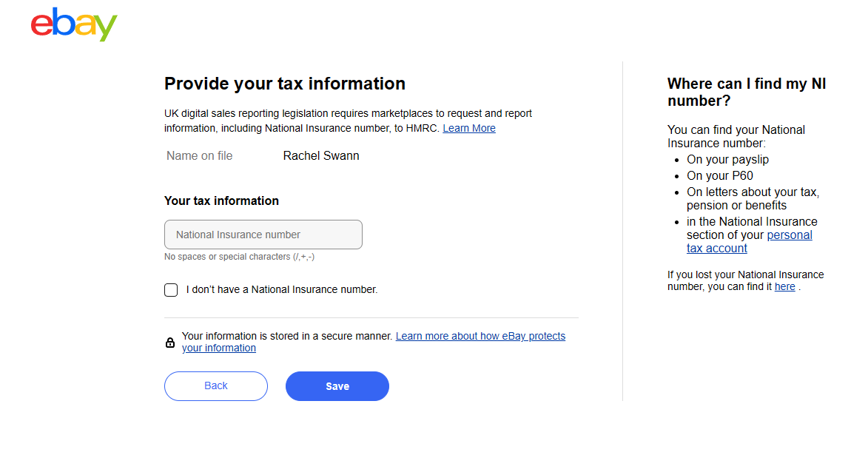The image size is (868, 475).
Task: Click the "Name on file" label
Action: 199,155
